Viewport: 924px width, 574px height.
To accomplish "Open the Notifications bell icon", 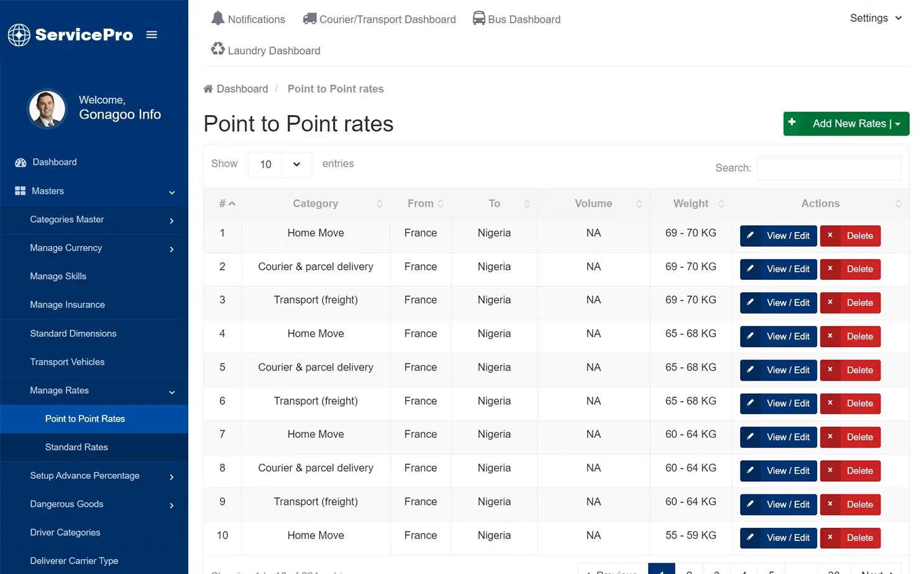I will coord(218,18).
